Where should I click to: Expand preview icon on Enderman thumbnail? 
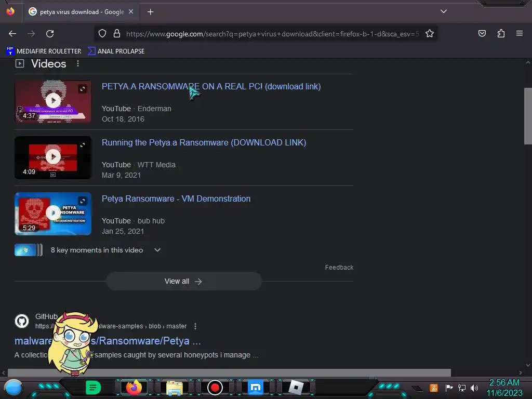pos(83,89)
